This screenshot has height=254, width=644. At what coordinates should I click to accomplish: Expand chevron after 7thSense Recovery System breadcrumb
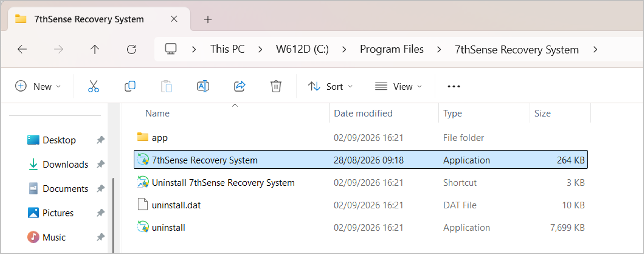pyautogui.click(x=595, y=49)
